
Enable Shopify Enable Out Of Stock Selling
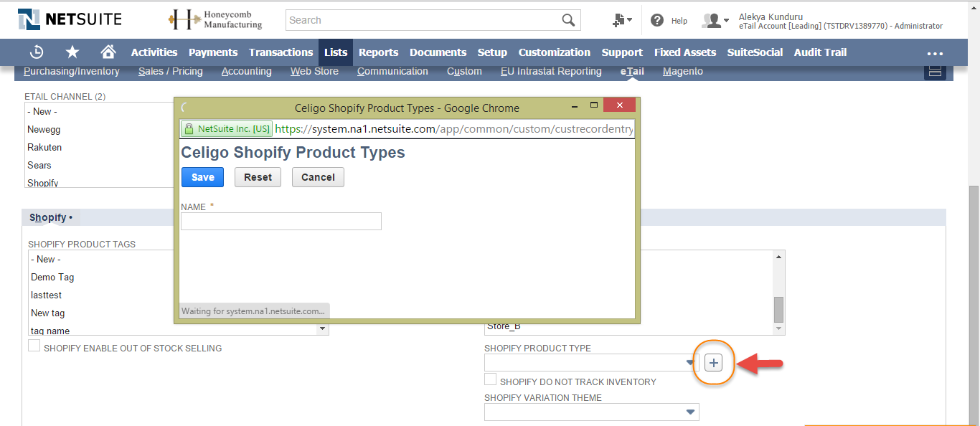pyautogui.click(x=34, y=346)
